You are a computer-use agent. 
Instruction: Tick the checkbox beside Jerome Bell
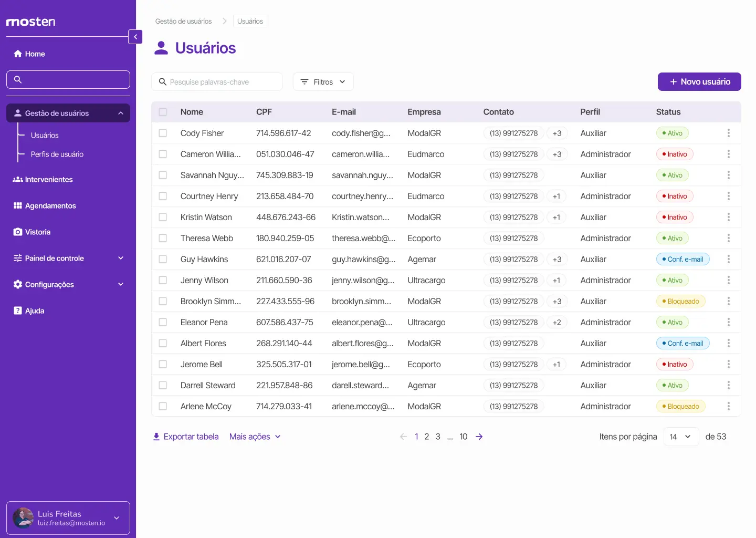pos(163,365)
